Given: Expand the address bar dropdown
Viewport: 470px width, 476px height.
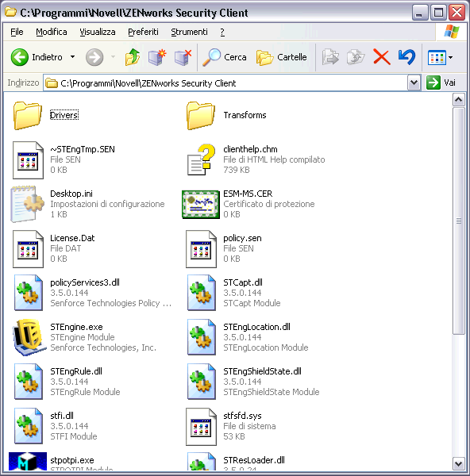Looking at the screenshot, I should click(414, 83).
